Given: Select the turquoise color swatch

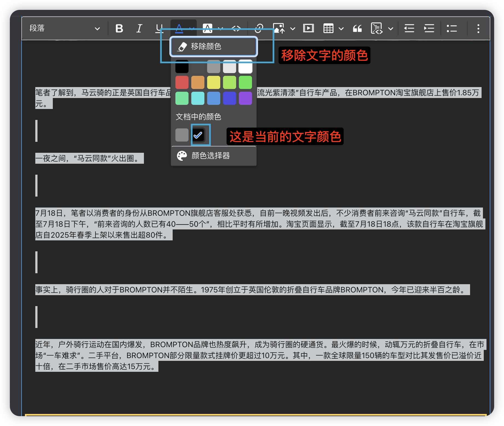Looking at the screenshot, I should click(x=198, y=98).
